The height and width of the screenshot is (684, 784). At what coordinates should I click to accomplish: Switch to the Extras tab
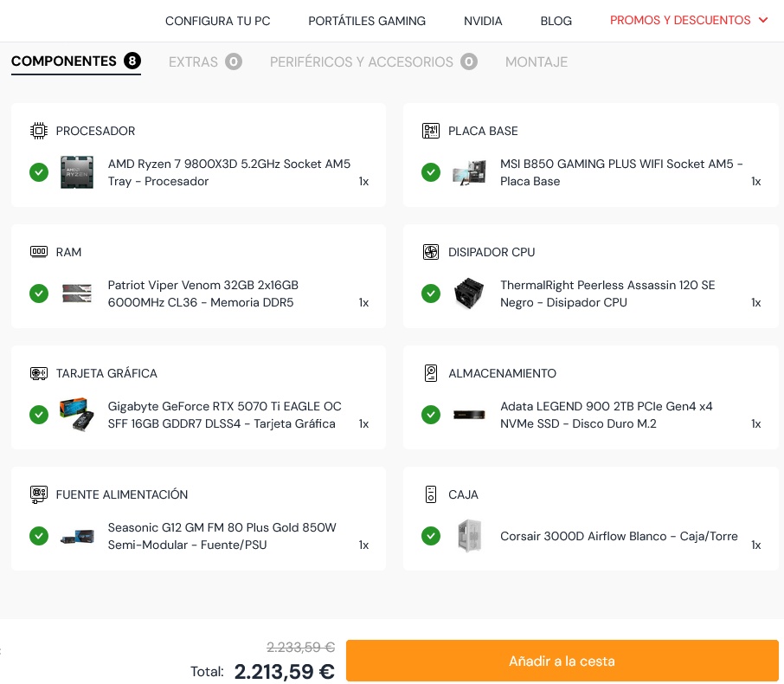[205, 61]
